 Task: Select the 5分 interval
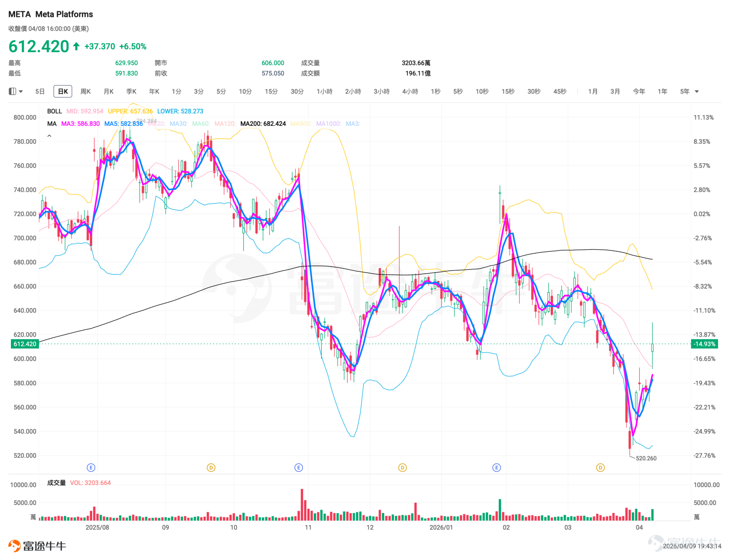coord(221,92)
